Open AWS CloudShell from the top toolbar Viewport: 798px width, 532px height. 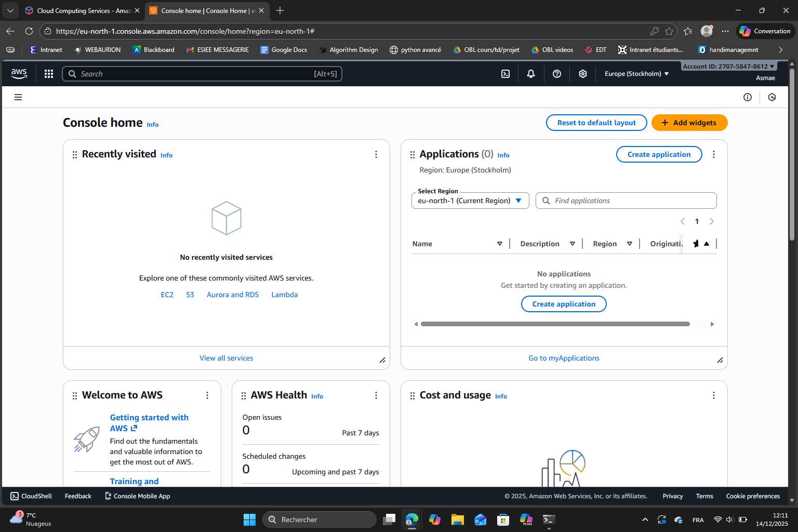(x=505, y=73)
